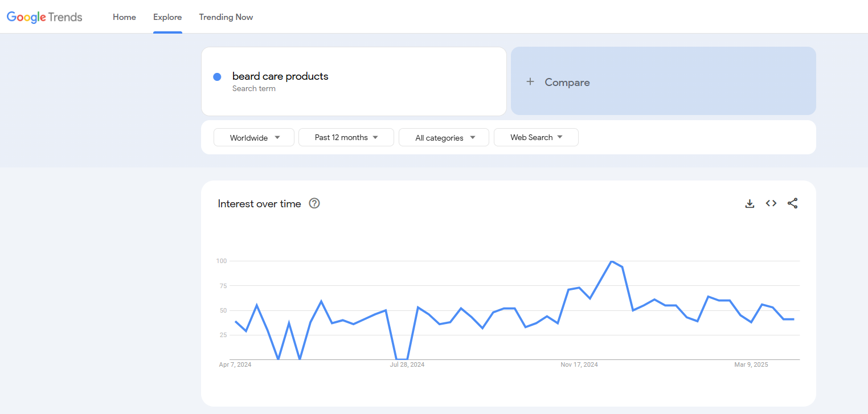Click the Nov 17, 2024 axis label
868x414 pixels.
(x=579, y=364)
